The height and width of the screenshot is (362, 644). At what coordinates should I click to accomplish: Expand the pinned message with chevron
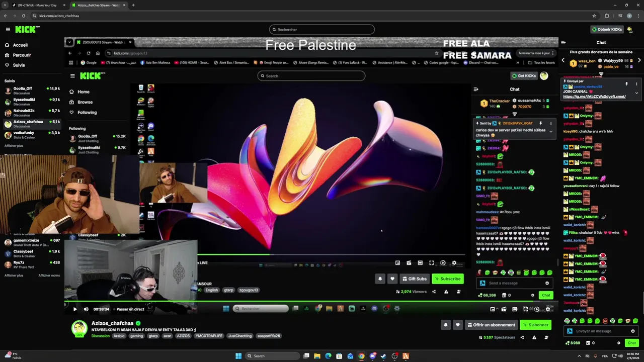(x=636, y=93)
